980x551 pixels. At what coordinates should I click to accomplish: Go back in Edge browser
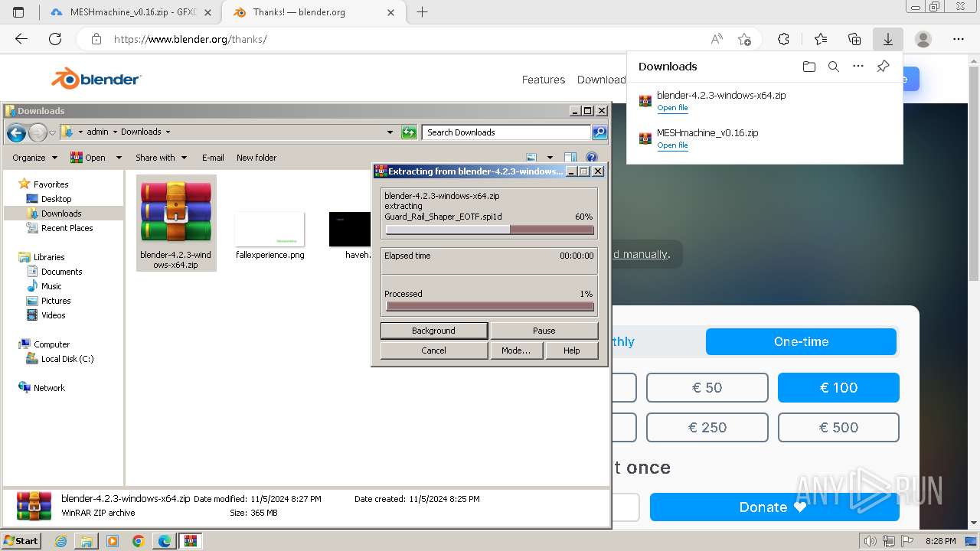[x=21, y=39]
